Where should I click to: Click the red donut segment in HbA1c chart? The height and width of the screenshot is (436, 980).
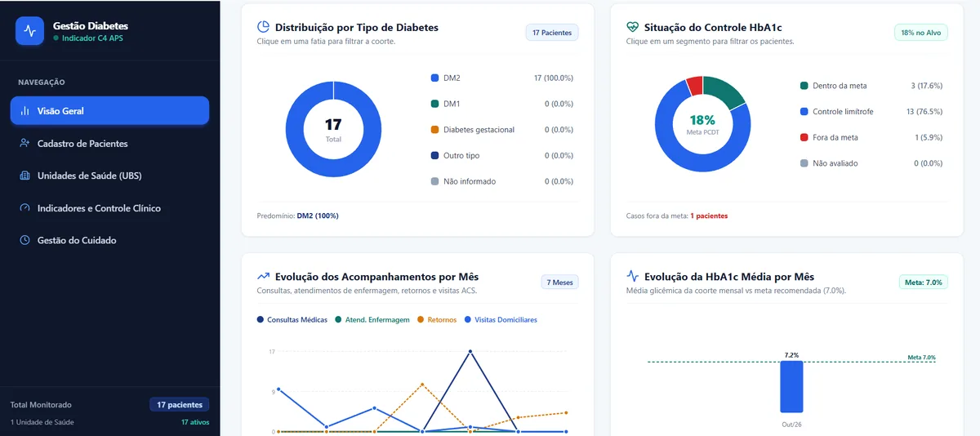coord(694,86)
